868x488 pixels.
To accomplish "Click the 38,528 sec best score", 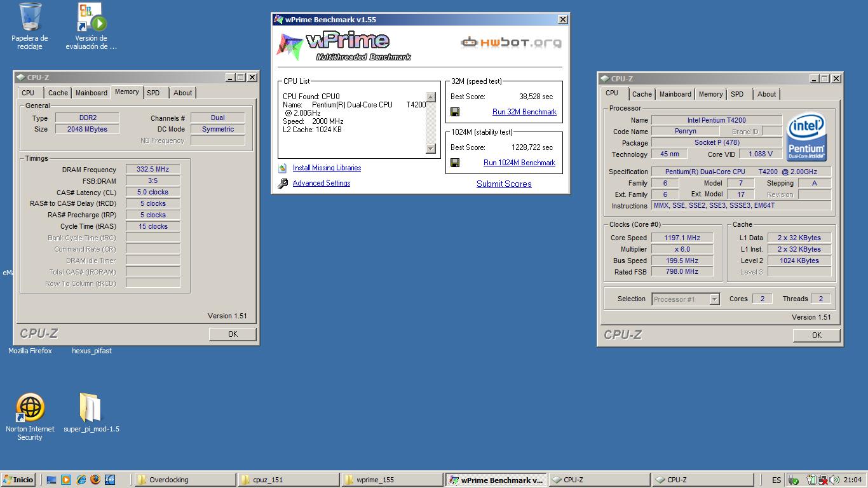I will (536, 97).
